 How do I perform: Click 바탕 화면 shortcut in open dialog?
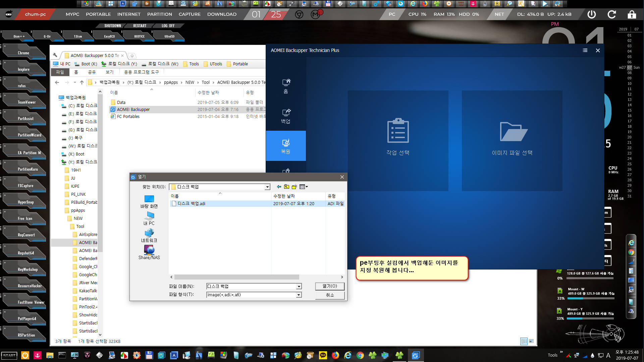(149, 201)
